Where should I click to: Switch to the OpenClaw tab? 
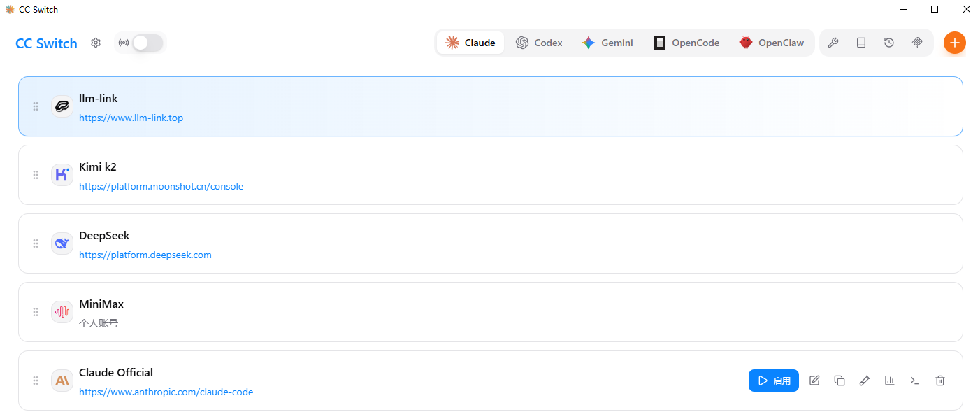click(772, 43)
